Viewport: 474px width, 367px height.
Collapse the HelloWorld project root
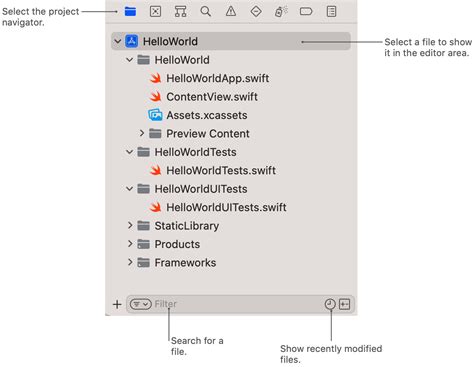pyautogui.click(x=117, y=41)
